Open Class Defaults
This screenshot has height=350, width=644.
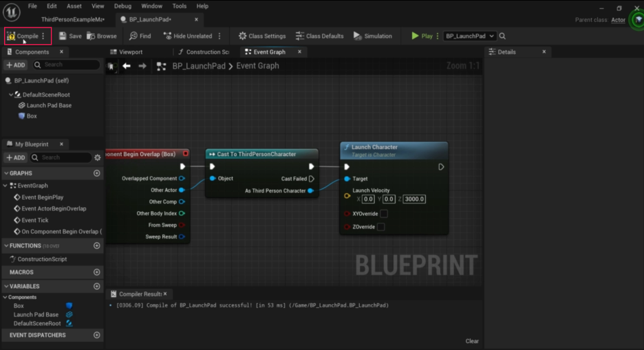[x=319, y=36]
